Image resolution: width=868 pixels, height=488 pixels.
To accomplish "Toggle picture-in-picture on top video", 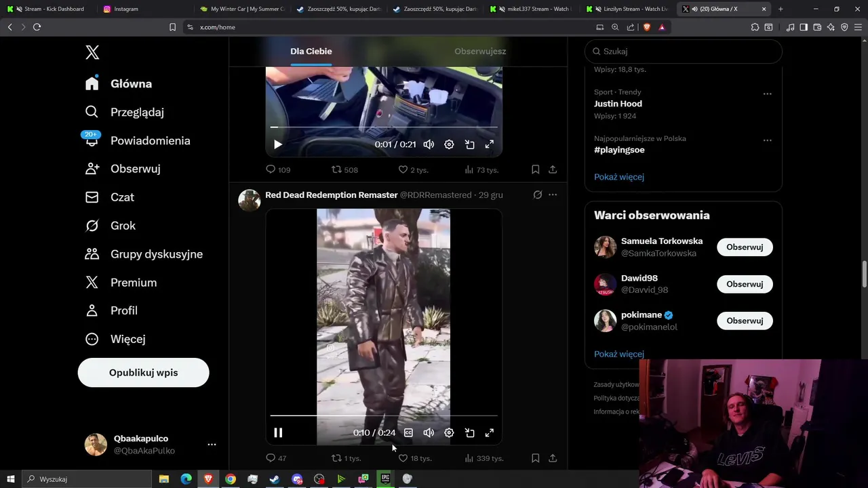I will coord(469,144).
